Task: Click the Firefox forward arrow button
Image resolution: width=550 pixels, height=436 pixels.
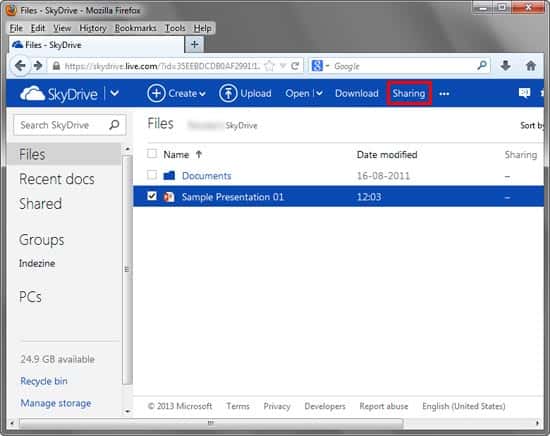Action: 38,66
